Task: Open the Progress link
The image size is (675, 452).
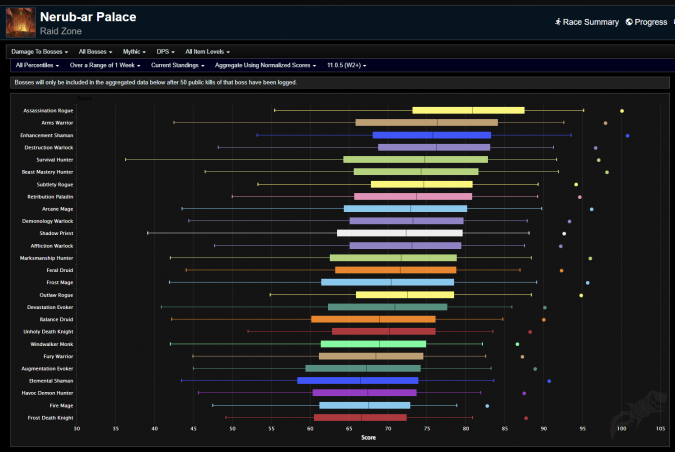Action: (647, 22)
